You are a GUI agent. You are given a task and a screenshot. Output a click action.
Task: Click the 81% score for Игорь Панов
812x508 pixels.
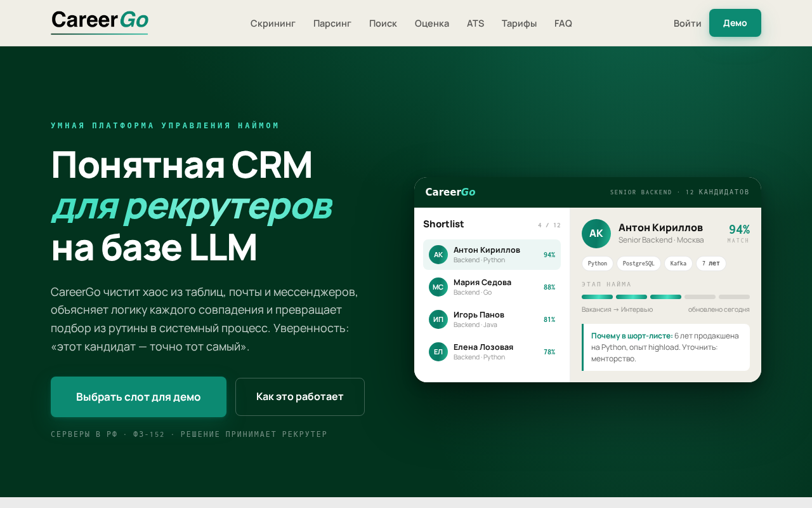549,319
